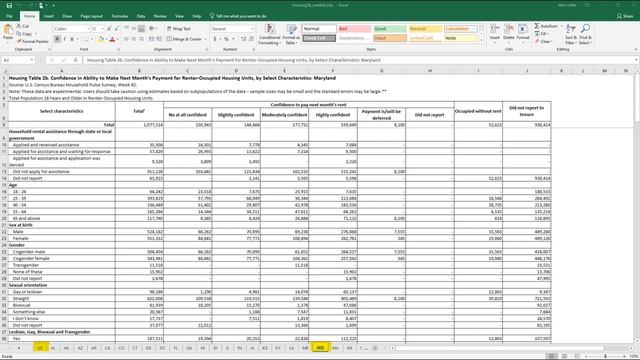Viewport: 640px width, 360px height.
Task: Align text right in cell
Action: coord(141,39)
